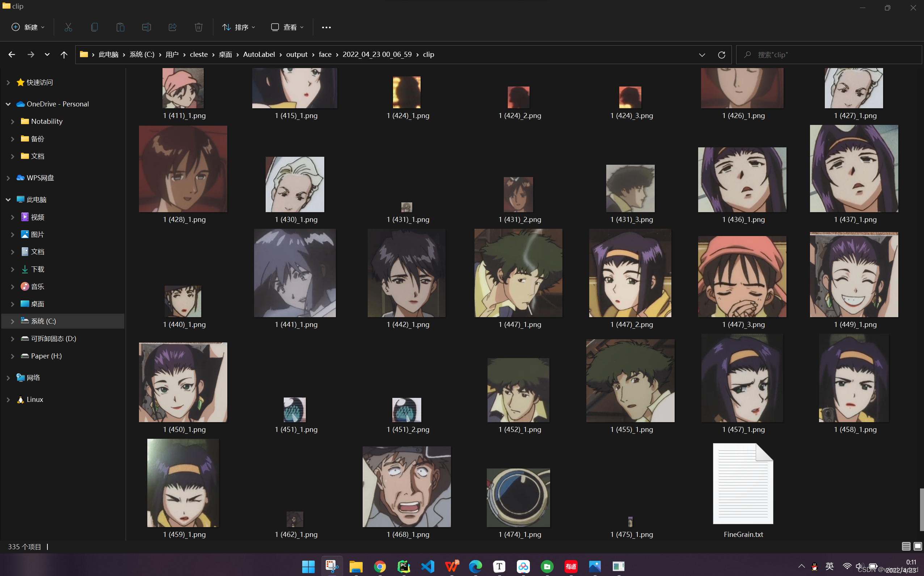Click the Rename icon in toolbar

coord(146,27)
